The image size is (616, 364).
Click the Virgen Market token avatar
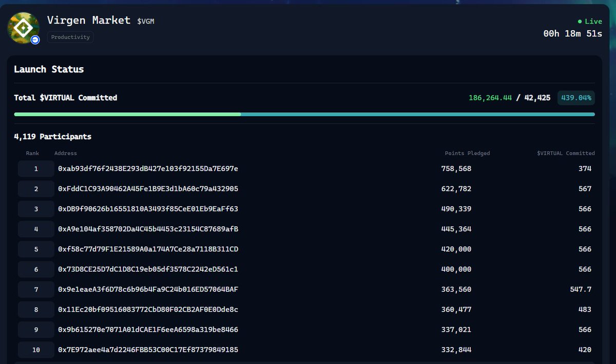pos(23,28)
